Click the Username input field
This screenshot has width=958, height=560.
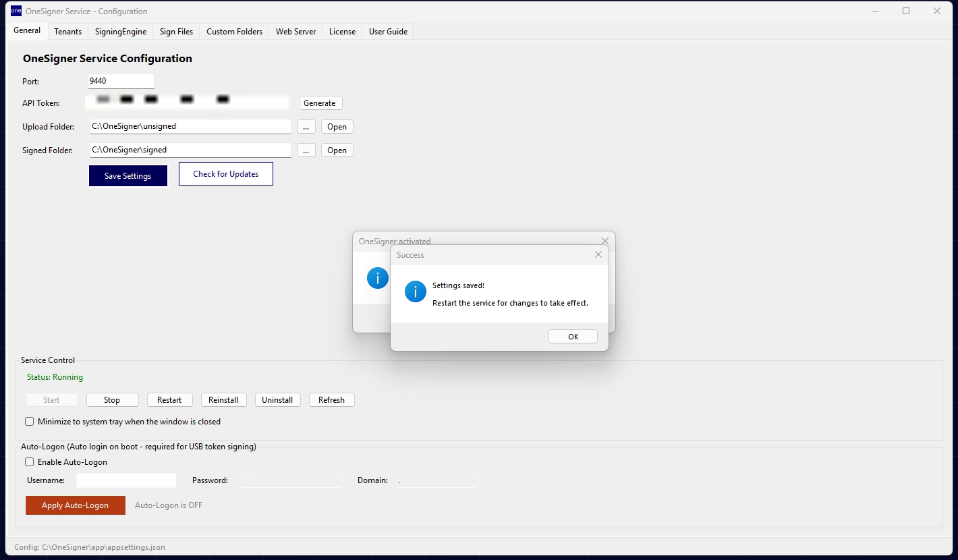click(x=126, y=480)
